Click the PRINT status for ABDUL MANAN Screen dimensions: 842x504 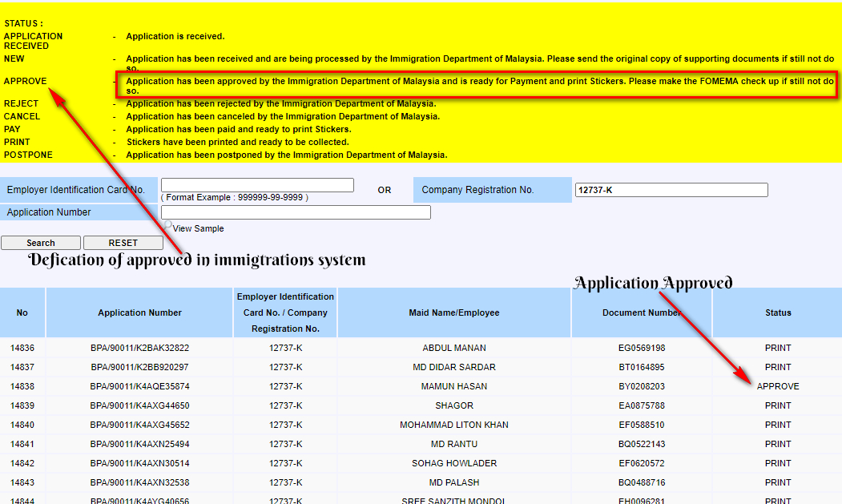(x=778, y=349)
